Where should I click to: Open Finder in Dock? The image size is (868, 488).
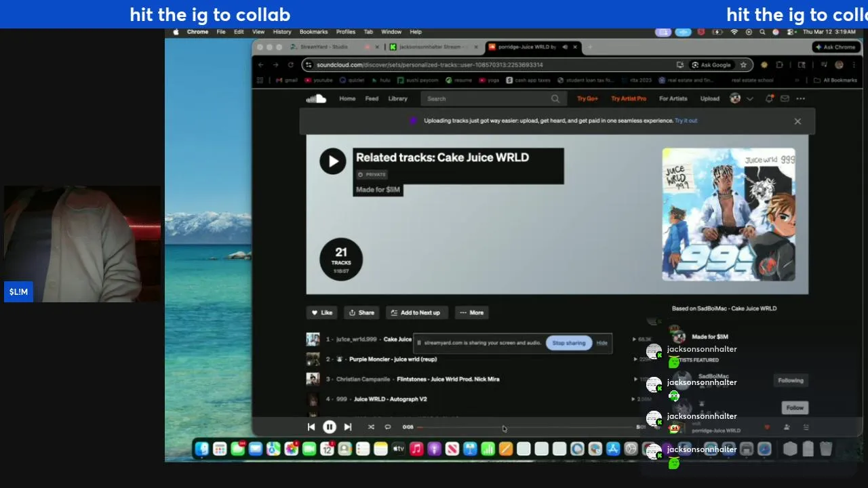tap(202, 449)
